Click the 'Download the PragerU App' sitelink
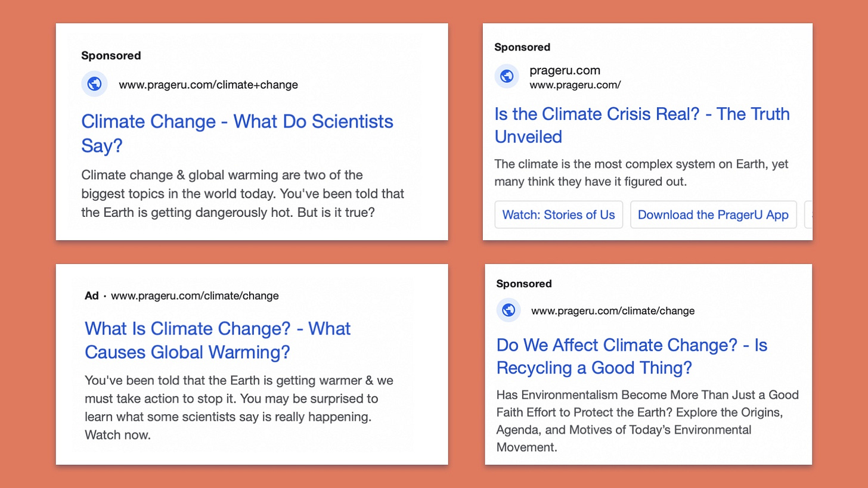This screenshot has height=488, width=868. 713,215
